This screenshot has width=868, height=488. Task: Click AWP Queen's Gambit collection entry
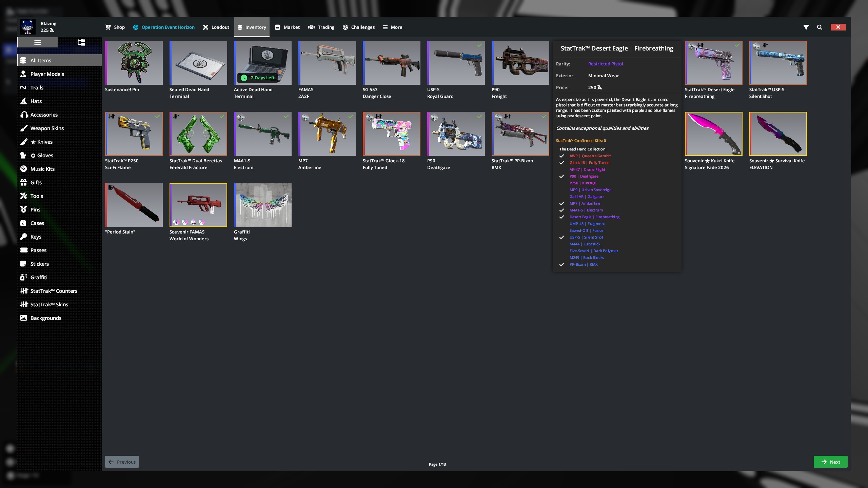pyautogui.click(x=590, y=156)
